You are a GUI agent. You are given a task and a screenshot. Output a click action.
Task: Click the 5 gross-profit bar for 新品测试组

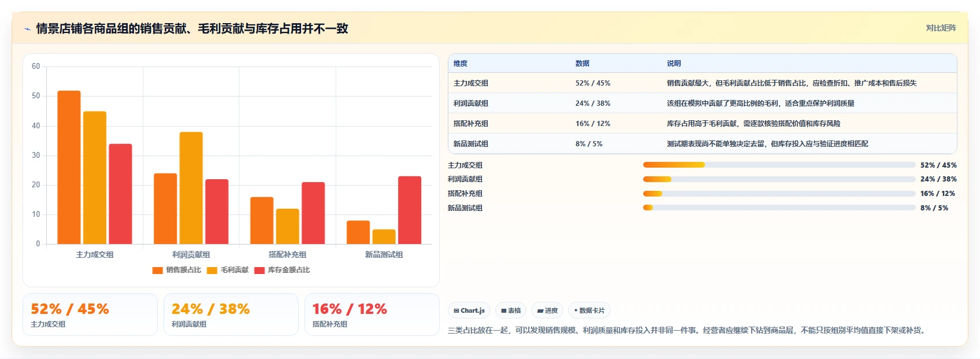pos(384,236)
